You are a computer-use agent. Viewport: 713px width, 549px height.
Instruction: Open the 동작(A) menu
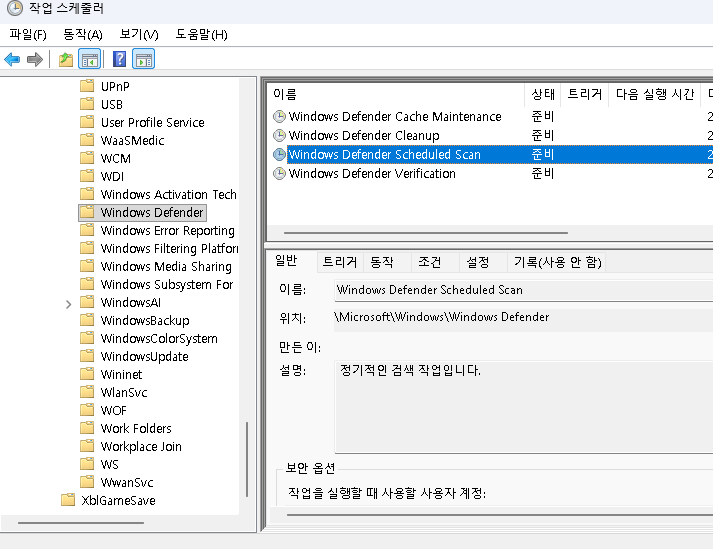[82, 34]
